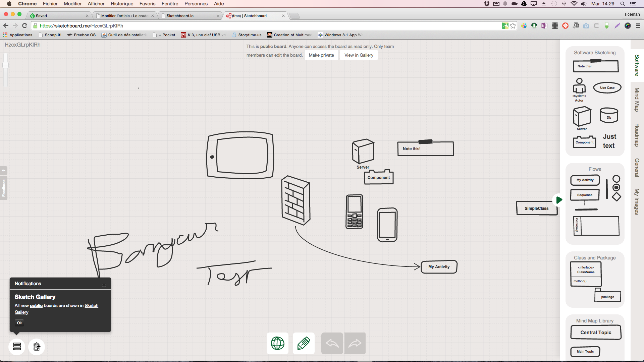This screenshot has height=362, width=644.
Task: Reload the page
Action: 24,26
